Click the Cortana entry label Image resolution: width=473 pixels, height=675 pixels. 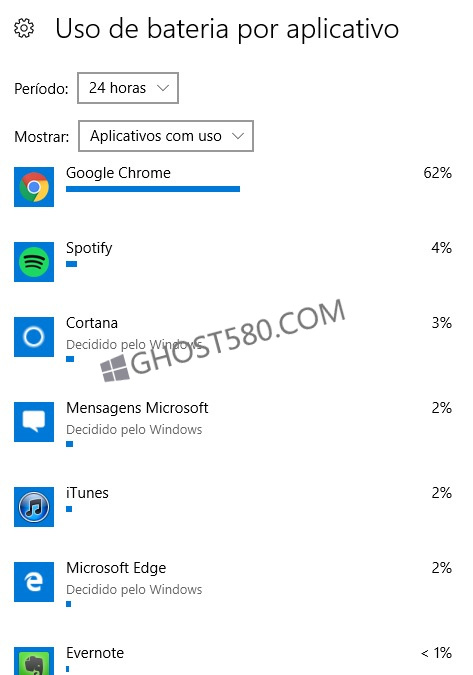92,323
